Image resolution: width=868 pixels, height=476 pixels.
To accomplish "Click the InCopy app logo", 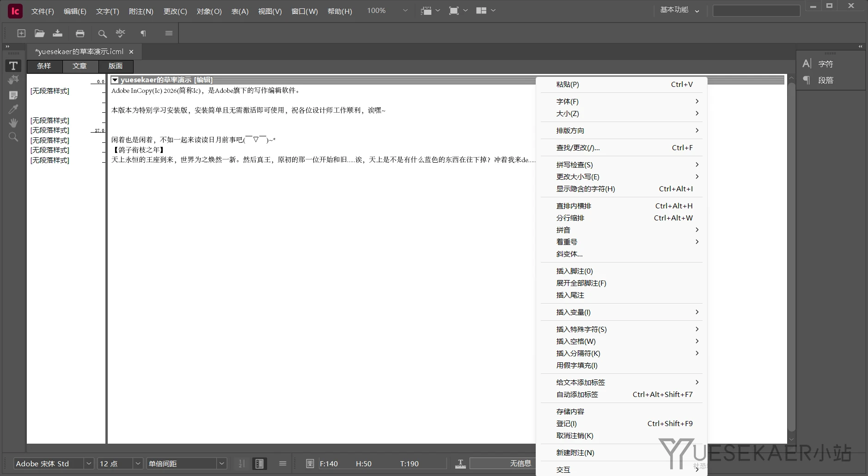I will point(15,11).
